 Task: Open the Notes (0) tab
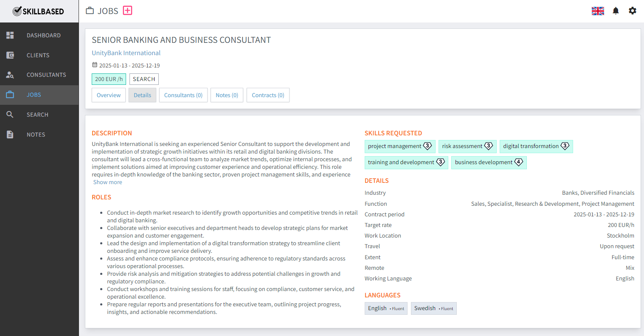point(227,95)
